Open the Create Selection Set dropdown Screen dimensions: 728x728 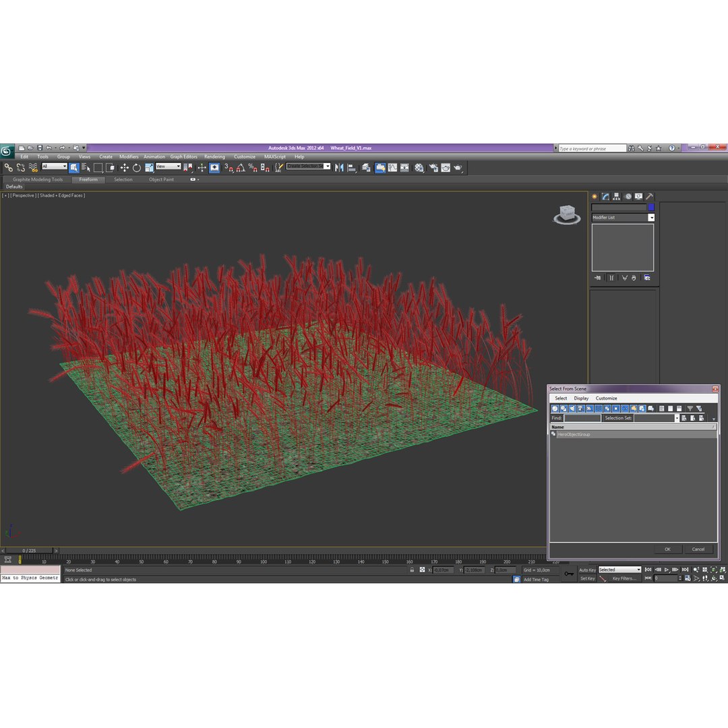[308, 166]
